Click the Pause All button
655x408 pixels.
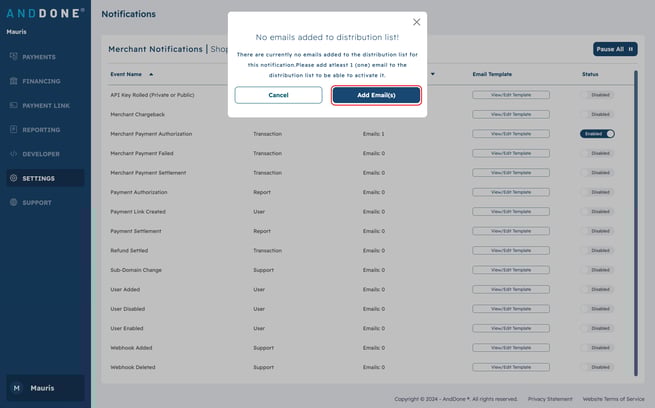point(614,49)
